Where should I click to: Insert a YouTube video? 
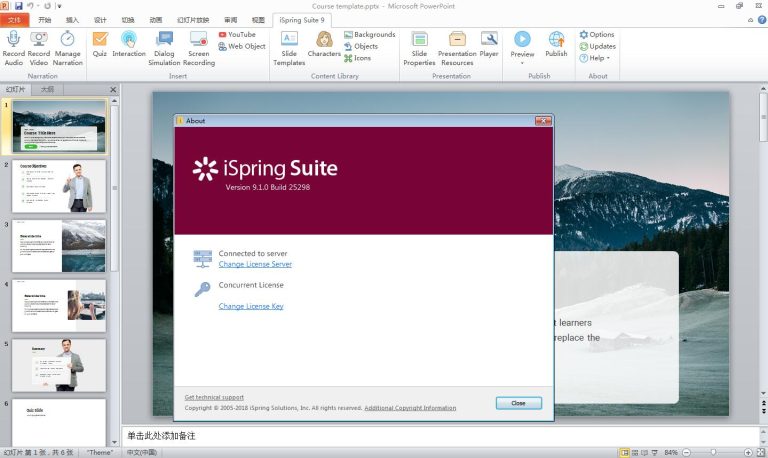pos(237,34)
